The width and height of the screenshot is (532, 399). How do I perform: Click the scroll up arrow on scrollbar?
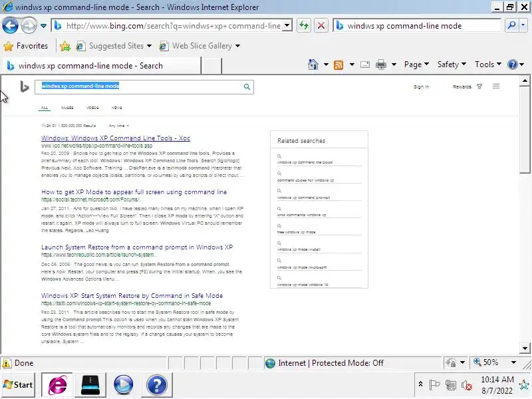525,80
